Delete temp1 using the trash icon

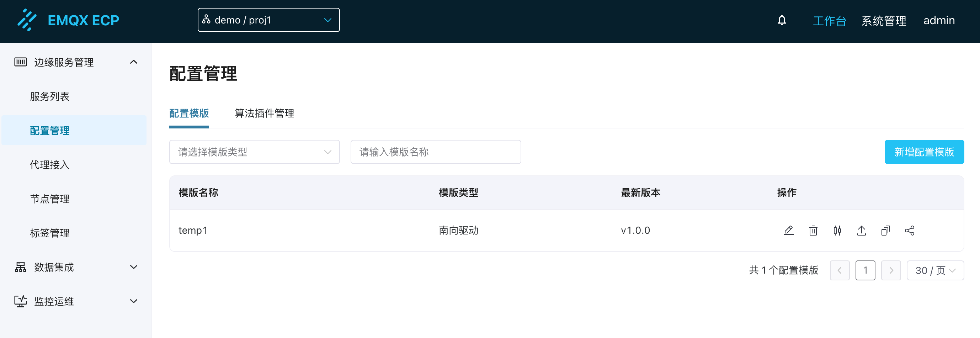(813, 230)
